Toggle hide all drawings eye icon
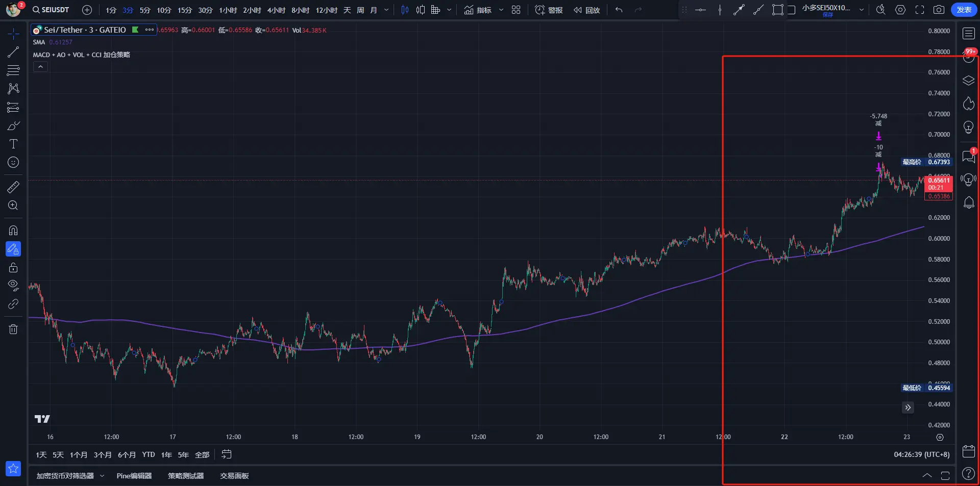980x486 pixels. [x=13, y=285]
